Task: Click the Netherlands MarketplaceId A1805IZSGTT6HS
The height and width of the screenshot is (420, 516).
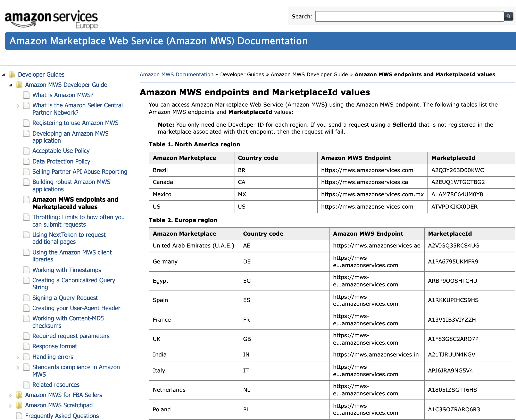Action: click(452, 390)
